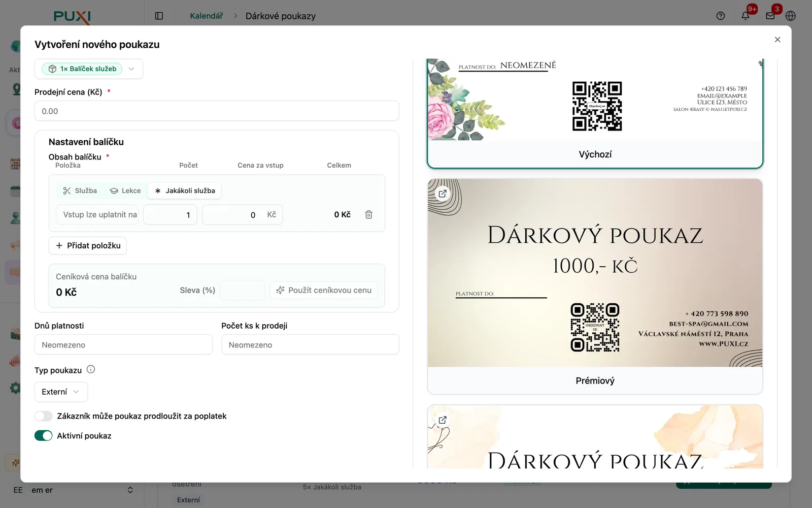Image resolution: width=812 pixels, height=508 pixels.
Task: Select the Výchozí voucher template
Action: [x=595, y=113]
